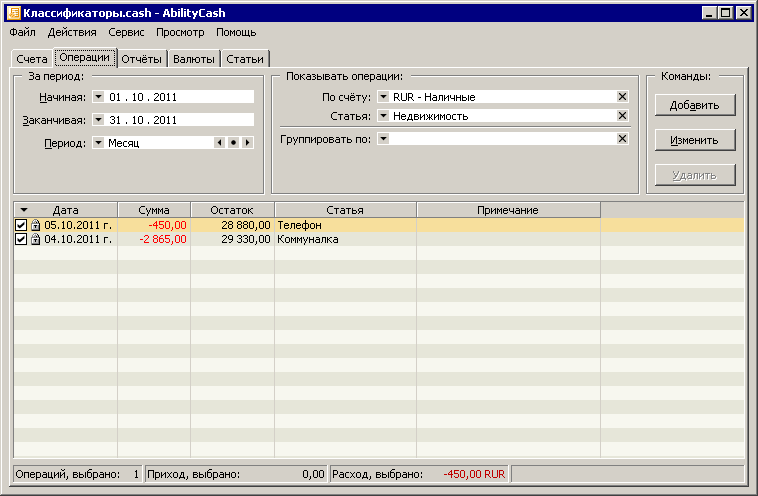Expand the 'Период' dropdown list
The height and width of the screenshot is (496, 758).
point(98,143)
